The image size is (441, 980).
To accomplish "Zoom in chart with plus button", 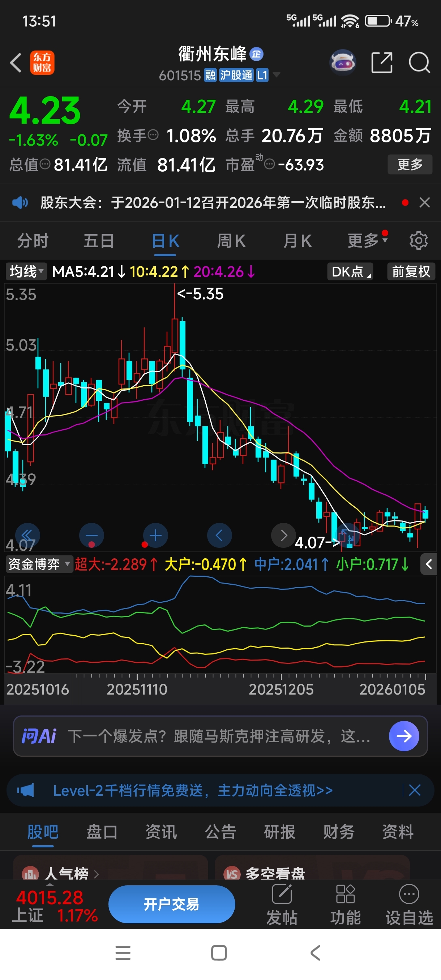I will 156,535.
